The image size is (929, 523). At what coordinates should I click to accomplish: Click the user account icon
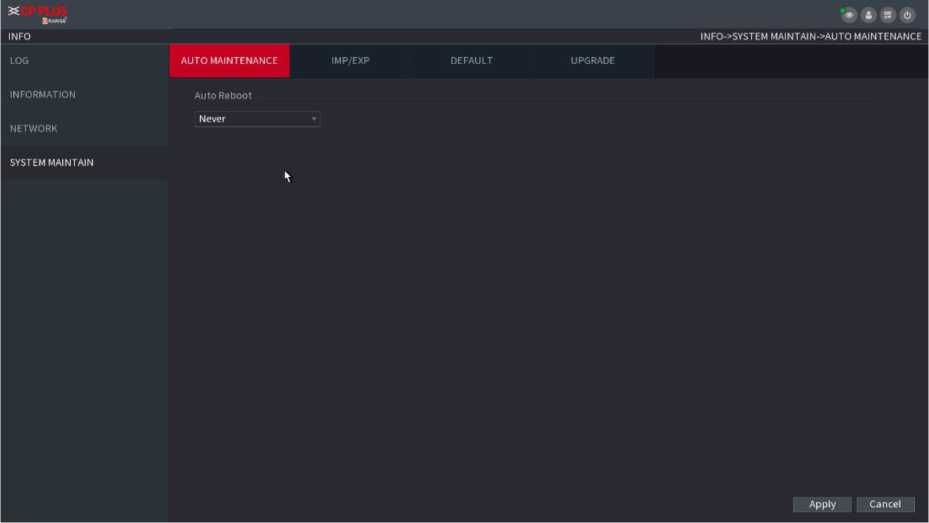pos(868,15)
